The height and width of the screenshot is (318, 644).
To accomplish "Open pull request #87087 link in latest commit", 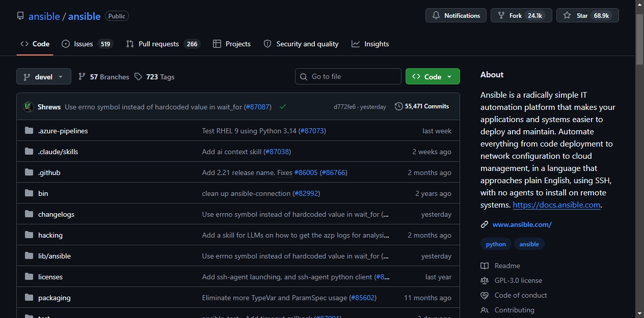I will click(257, 107).
